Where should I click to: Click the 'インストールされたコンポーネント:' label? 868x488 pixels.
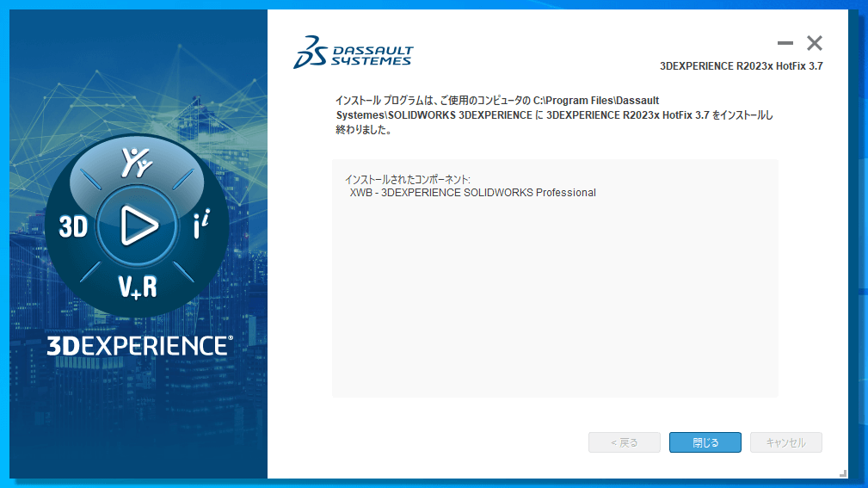pyautogui.click(x=408, y=180)
